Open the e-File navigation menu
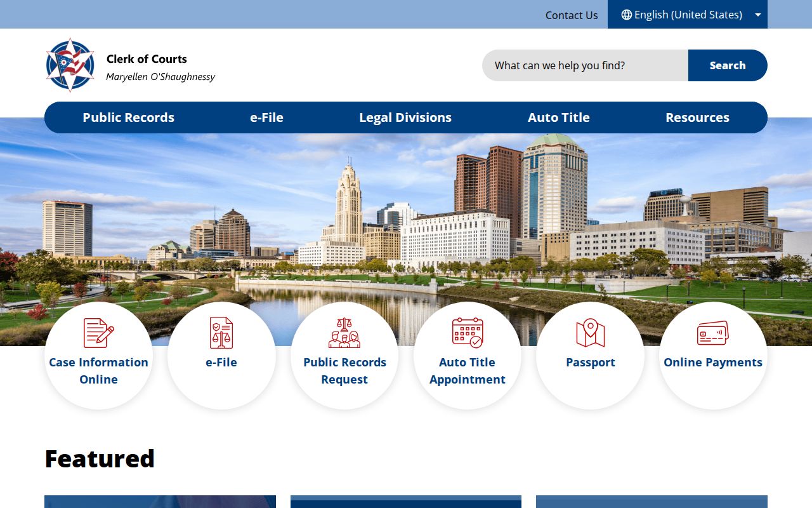Viewport: 812px width, 508px height. pyautogui.click(x=266, y=117)
